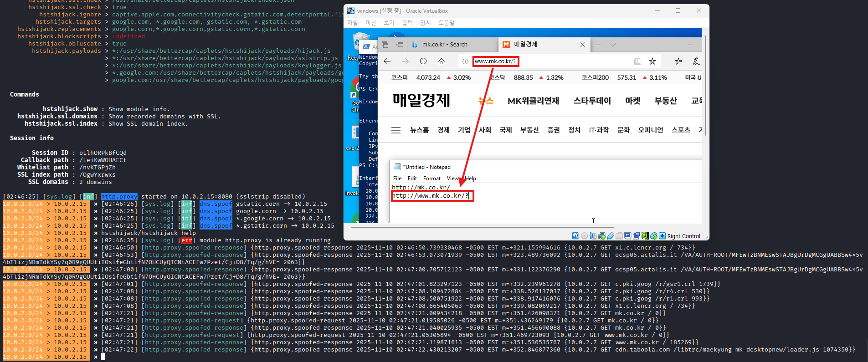
Task: Open MK위클리연재 section
Action: tap(533, 101)
